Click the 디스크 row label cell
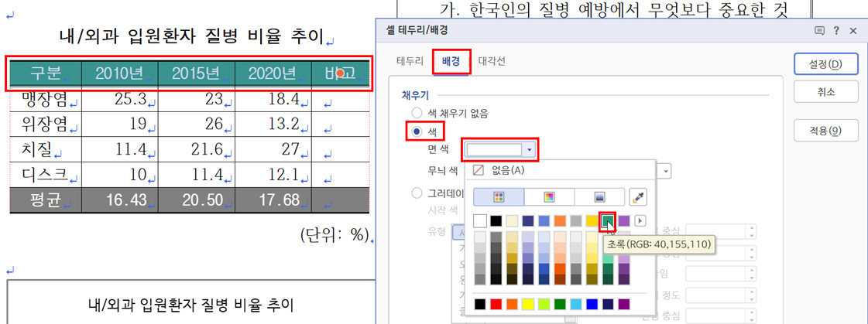868x324 pixels. (46, 175)
